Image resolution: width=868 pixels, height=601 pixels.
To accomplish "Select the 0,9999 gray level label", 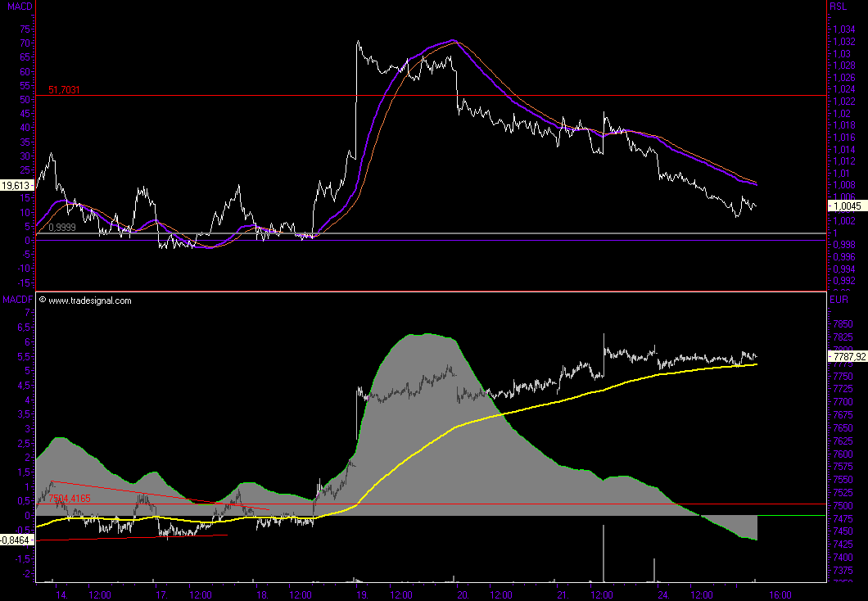I will [x=62, y=228].
